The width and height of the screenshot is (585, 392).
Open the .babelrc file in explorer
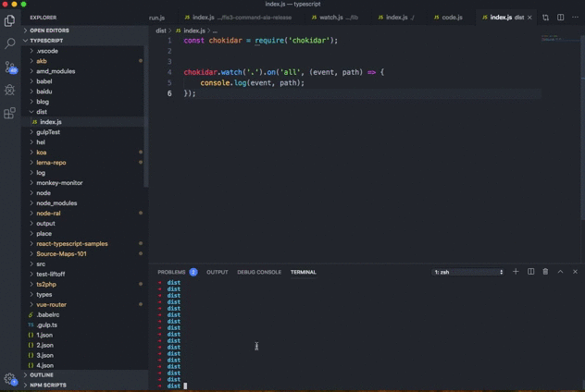pos(48,315)
